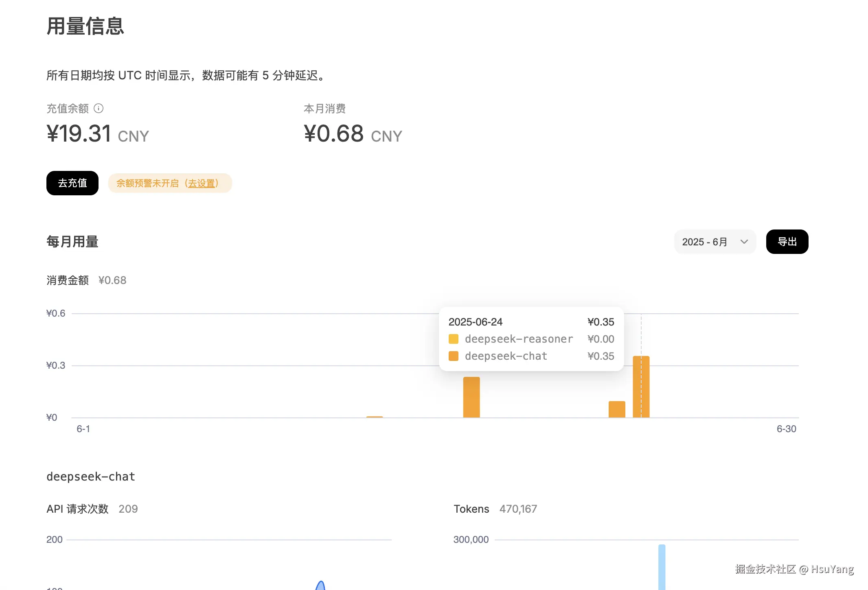Screen dimensions: 868x590
Task: Click the deepseek-chat orange color swatch
Action: click(453, 356)
